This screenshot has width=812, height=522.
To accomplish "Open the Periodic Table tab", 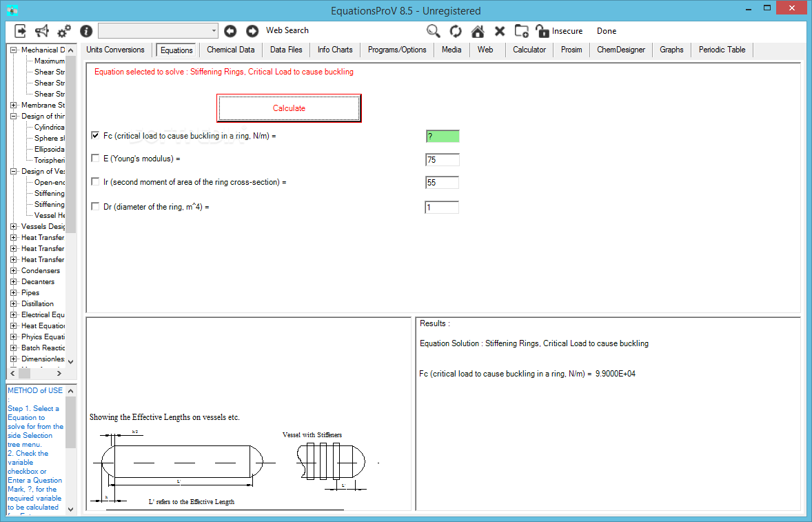I will point(722,50).
